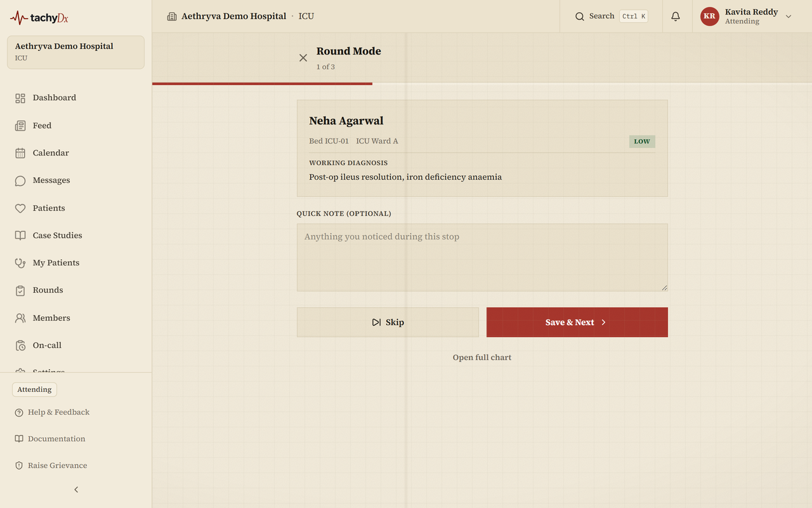Open the On-call section
The height and width of the screenshot is (508, 812).
click(75, 345)
